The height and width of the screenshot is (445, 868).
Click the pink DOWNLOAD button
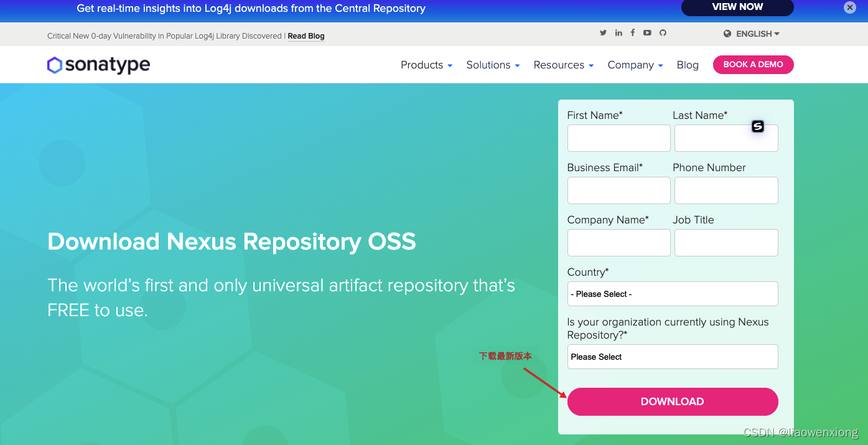pos(673,401)
